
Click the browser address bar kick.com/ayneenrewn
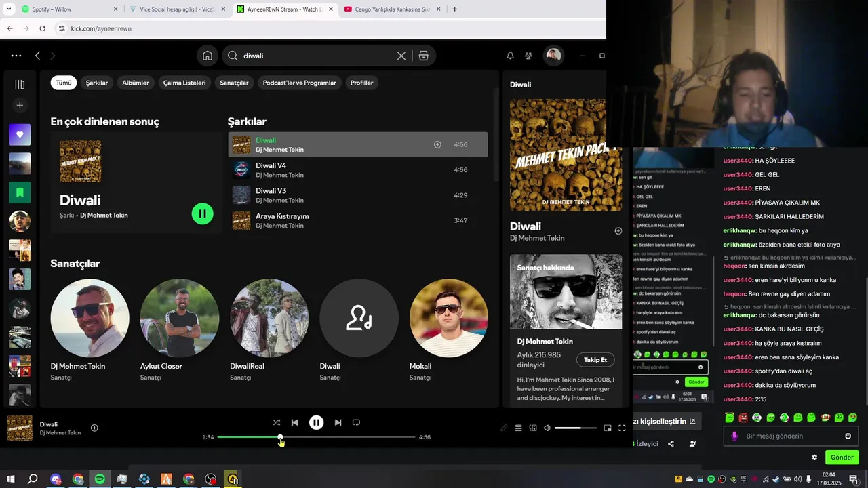click(x=101, y=28)
